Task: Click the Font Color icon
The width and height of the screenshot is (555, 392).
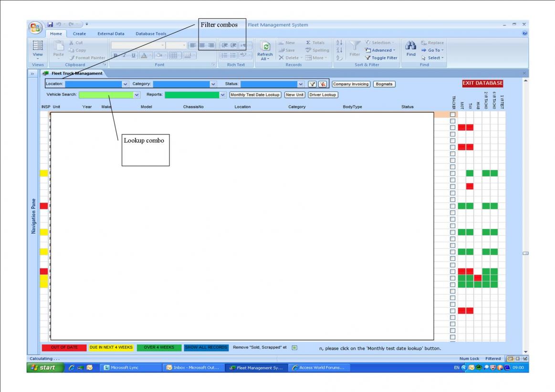Action: 144,55
